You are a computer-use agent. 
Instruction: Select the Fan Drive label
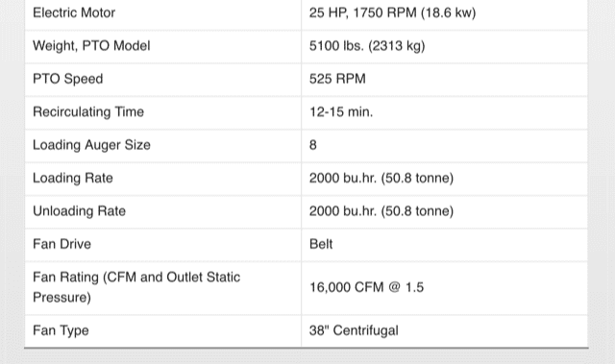61,244
